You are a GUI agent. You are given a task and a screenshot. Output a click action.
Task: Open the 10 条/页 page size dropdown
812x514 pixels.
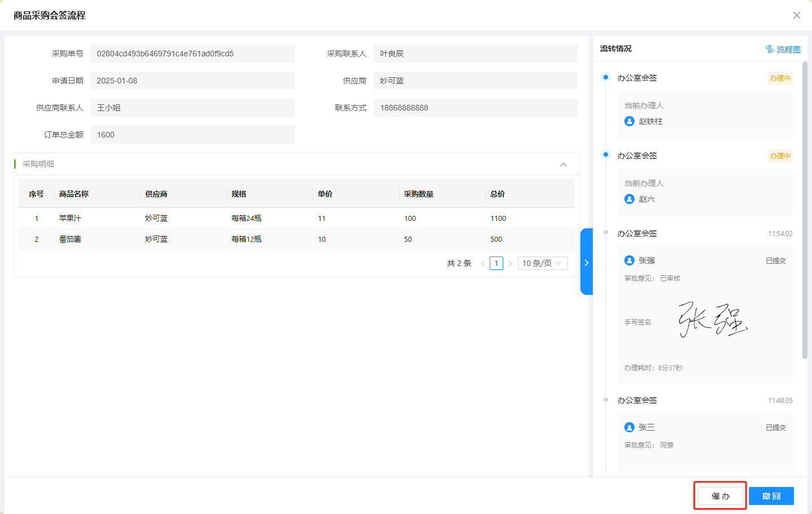pos(542,263)
